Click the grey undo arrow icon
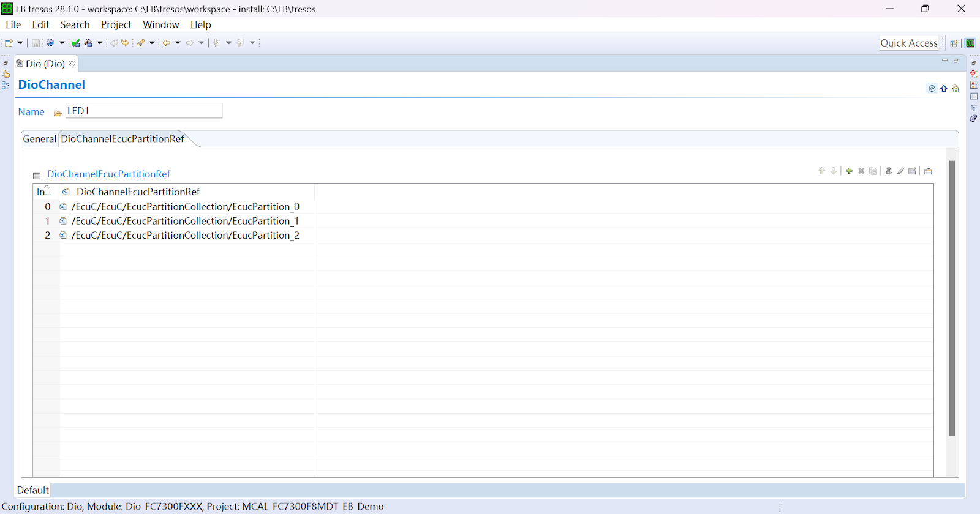This screenshot has height=514, width=980. pos(114,43)
